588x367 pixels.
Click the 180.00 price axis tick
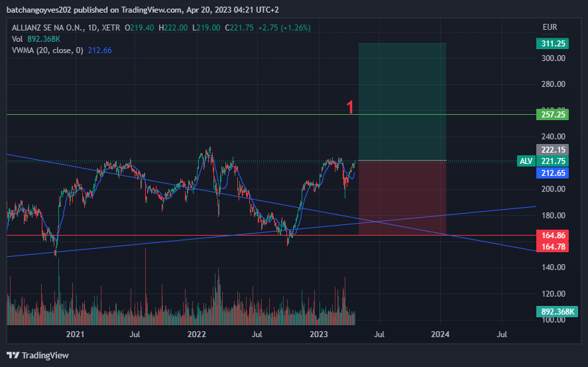(553, 216)
